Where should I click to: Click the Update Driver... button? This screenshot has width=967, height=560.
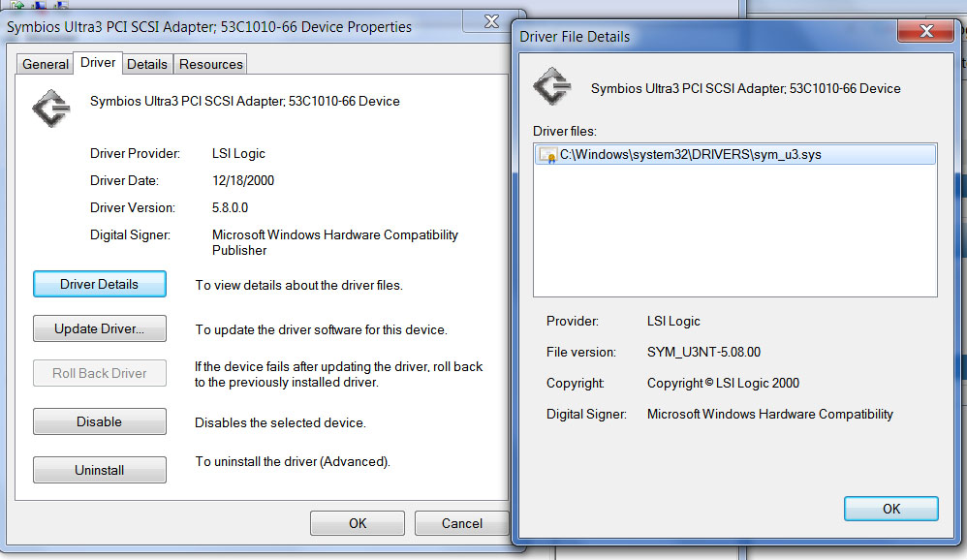point(99,328)
